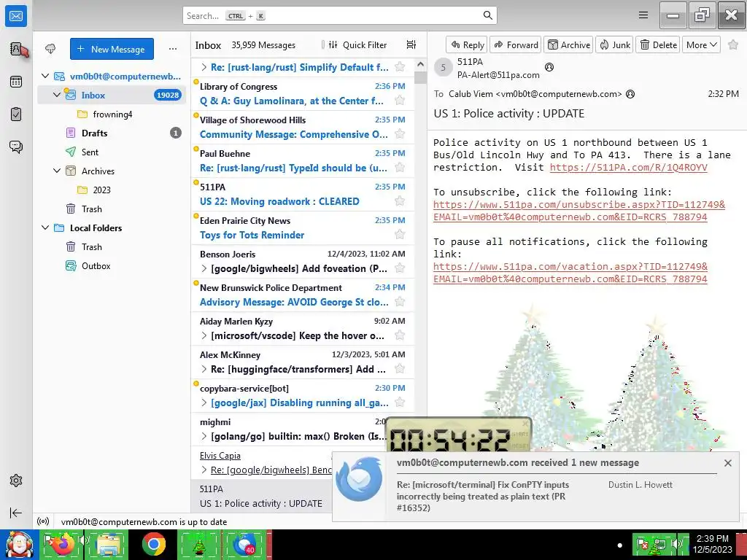The height and width of the screenshot is (560, 747).
Task: Click the Santa start button
Action: pyautogui.click(x=19, y=545)
